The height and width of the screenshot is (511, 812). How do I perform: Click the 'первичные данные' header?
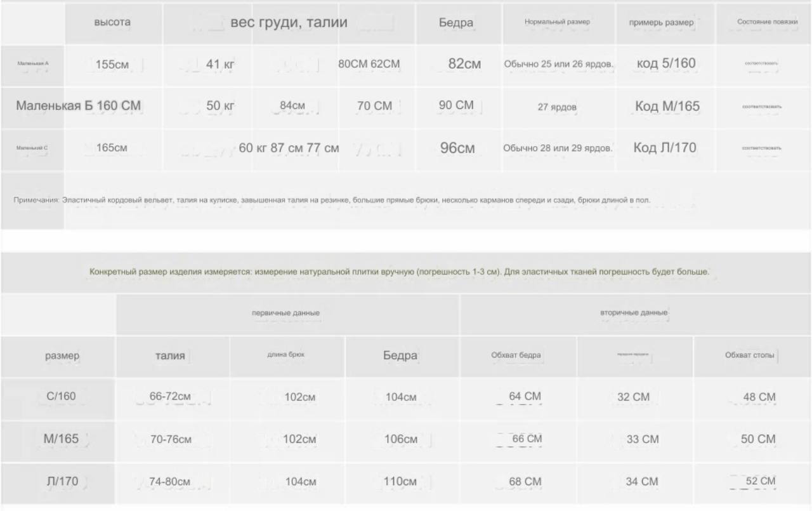[285, 313]
